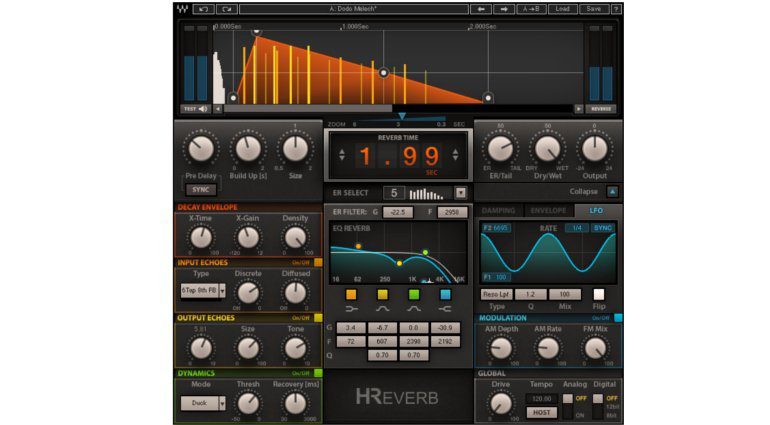Select the green bell EQ band shape icon
770x425 pixels.
[413, 309]
